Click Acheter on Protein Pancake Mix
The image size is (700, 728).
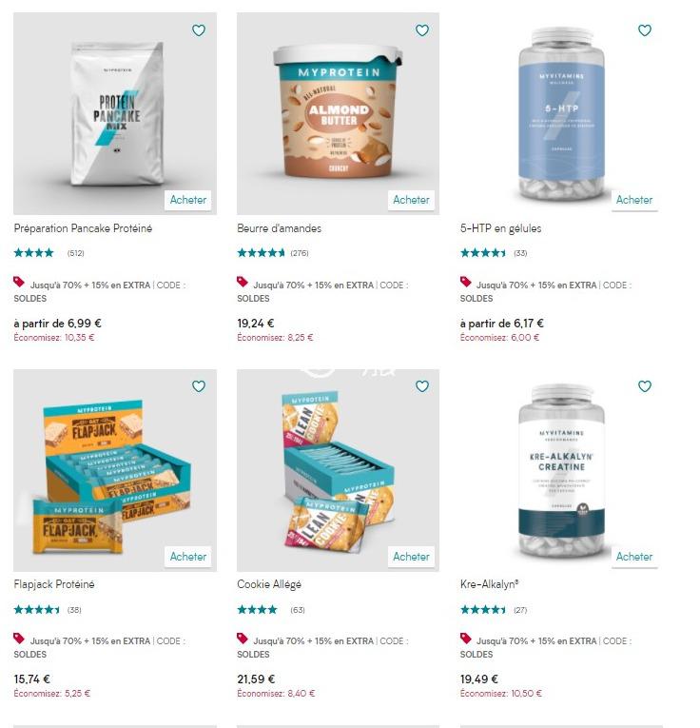(188, 200)
